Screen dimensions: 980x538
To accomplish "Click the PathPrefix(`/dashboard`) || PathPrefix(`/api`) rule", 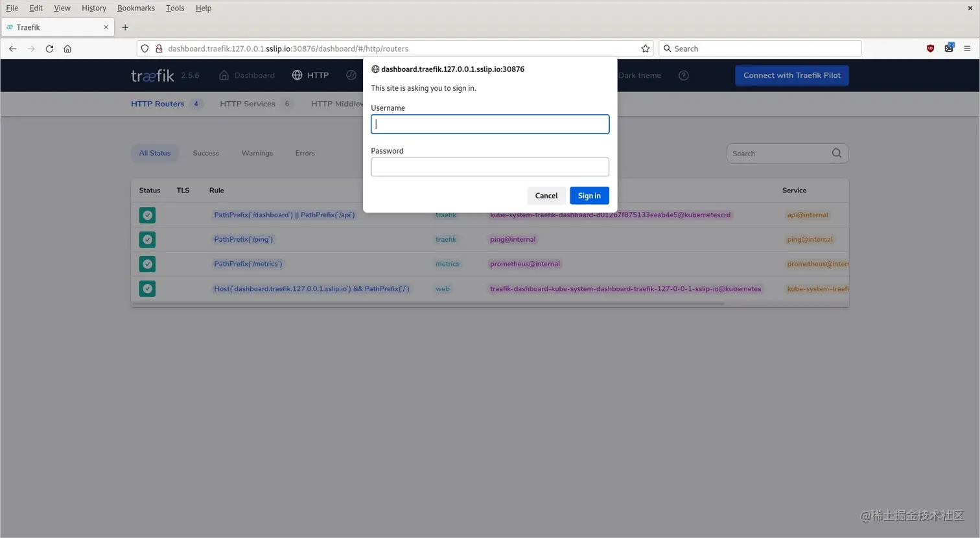I will pos(285,215).
